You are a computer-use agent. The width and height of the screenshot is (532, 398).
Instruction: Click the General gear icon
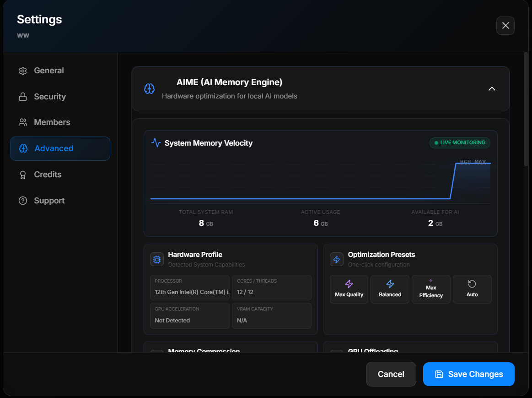click(x=23, y=71)
